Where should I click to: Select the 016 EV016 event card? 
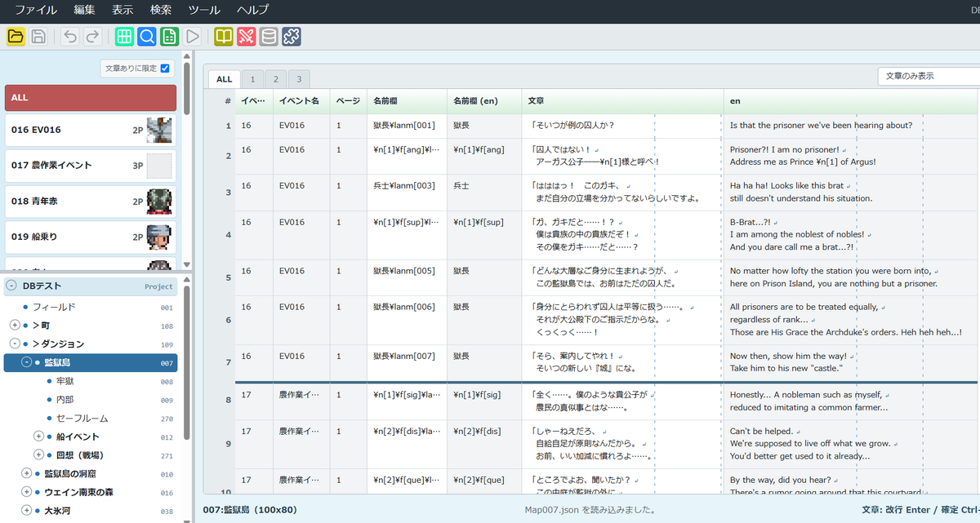click(91, 130)
